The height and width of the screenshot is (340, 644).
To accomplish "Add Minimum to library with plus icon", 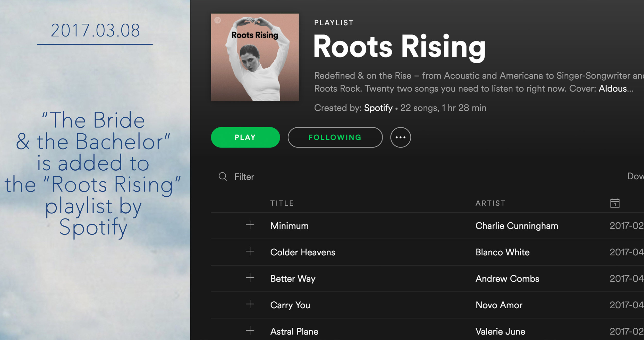I will 250,225.
